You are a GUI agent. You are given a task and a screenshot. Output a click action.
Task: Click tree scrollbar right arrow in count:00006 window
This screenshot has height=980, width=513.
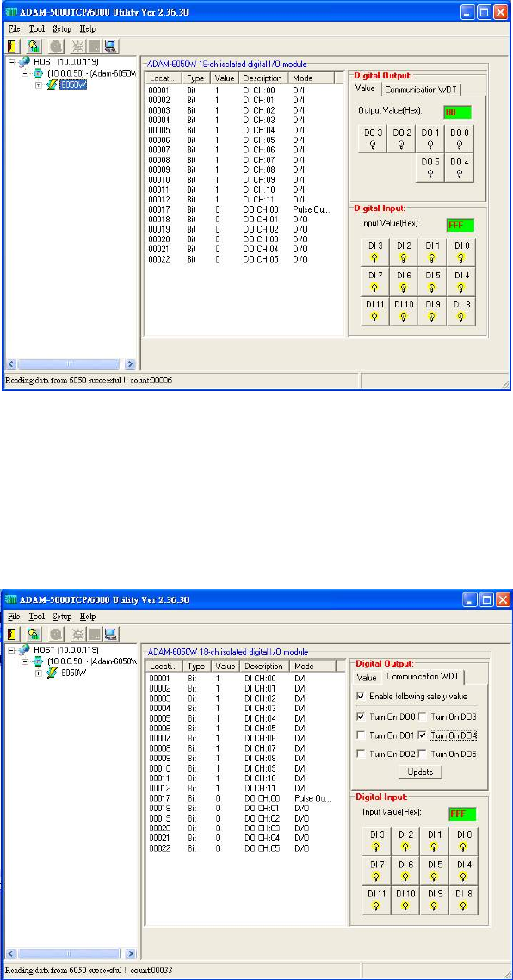pos(130,363)
